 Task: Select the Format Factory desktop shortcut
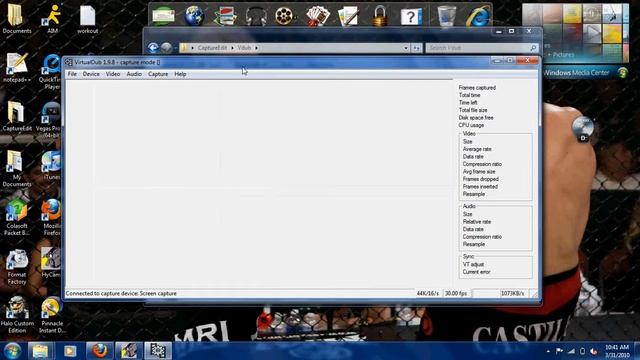pyautogui.click(x=16, y=267)
